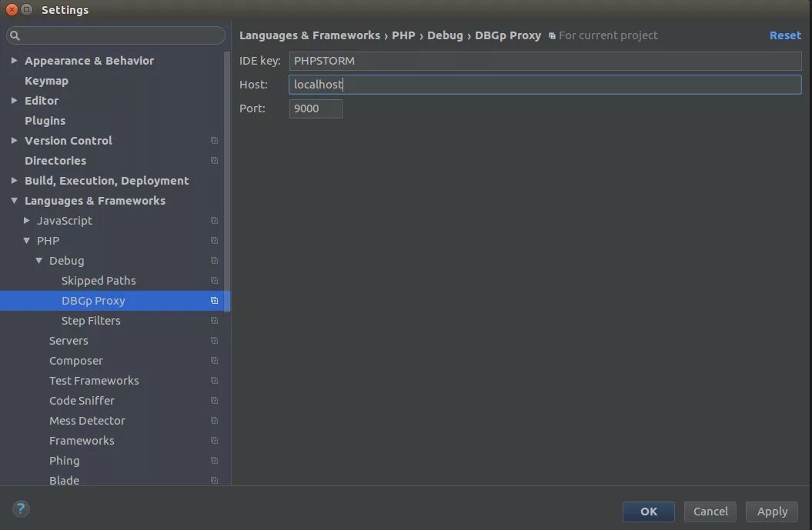
Task: Expand Build, Execution, Deployment section
Action: coord(14,181)
